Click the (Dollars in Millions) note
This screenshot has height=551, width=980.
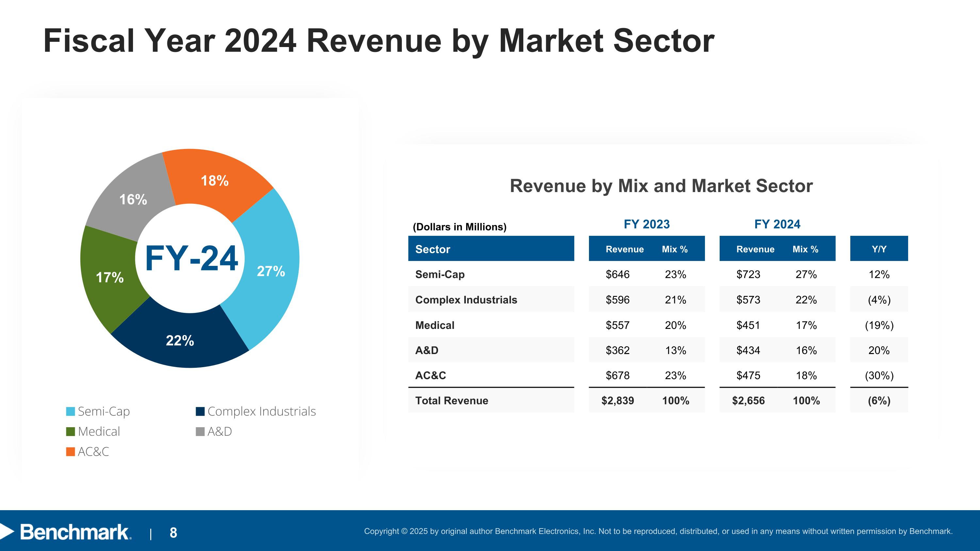point(460,227)
